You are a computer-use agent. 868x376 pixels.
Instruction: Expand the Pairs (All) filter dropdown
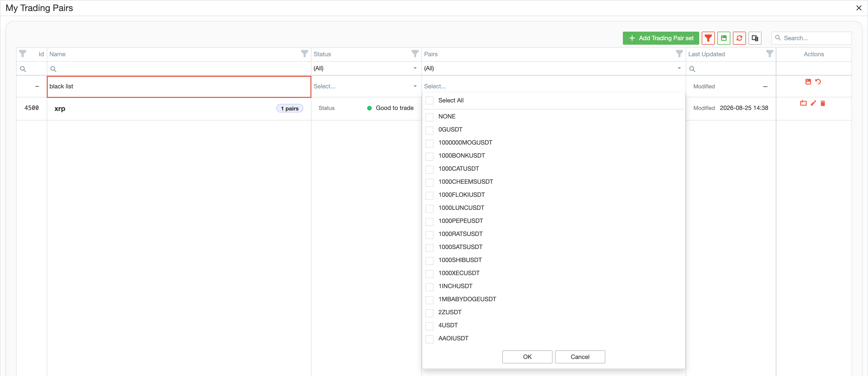coord(679,68)
